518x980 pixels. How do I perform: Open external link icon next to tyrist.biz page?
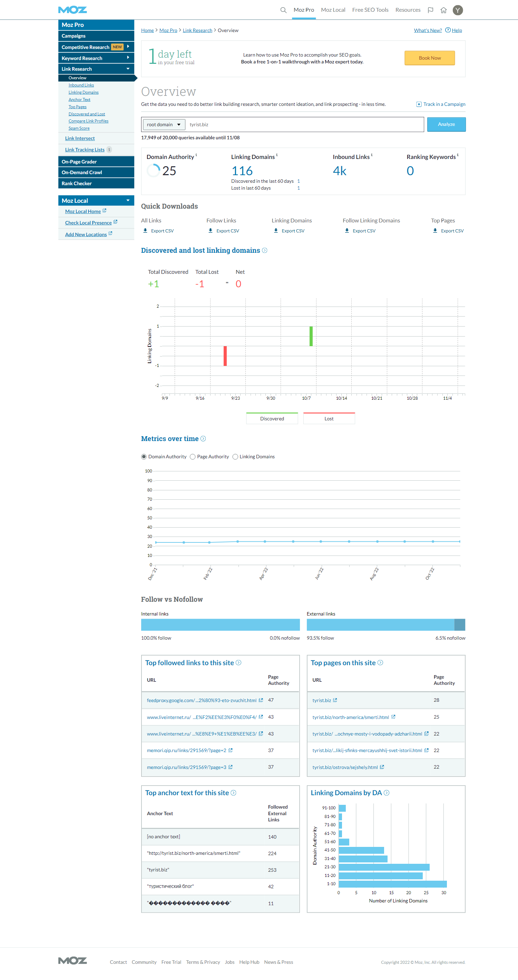coord(335,700)
